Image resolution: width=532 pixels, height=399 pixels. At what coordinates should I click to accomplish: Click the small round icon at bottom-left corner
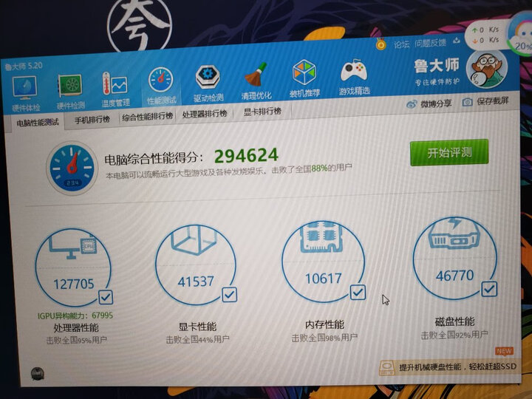tap(38, 374)
